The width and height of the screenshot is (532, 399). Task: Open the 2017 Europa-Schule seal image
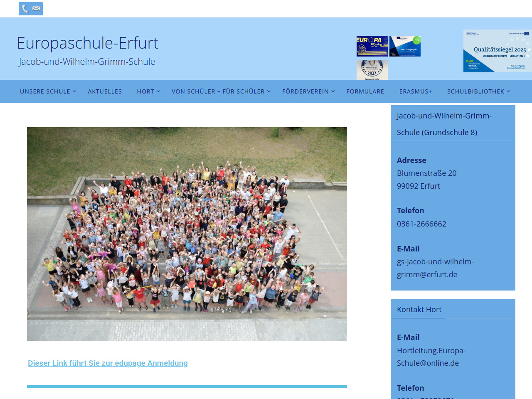[x=372, y=69]
